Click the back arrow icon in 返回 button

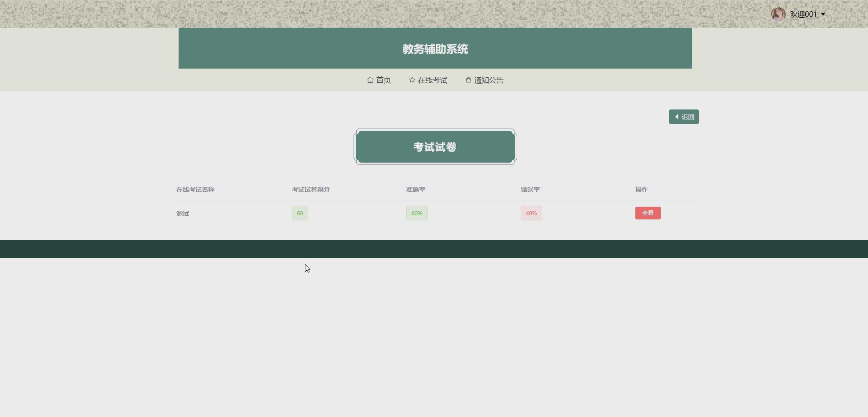677,117
